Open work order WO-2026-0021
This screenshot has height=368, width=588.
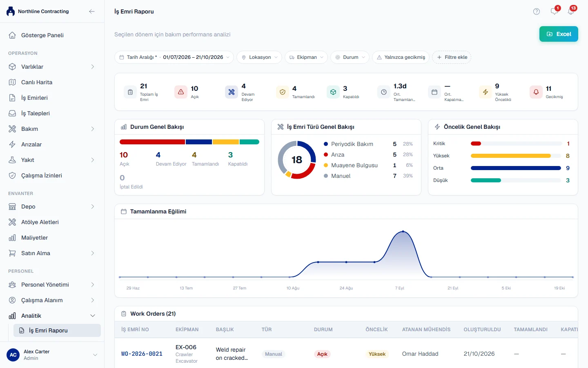click(142, 354)
